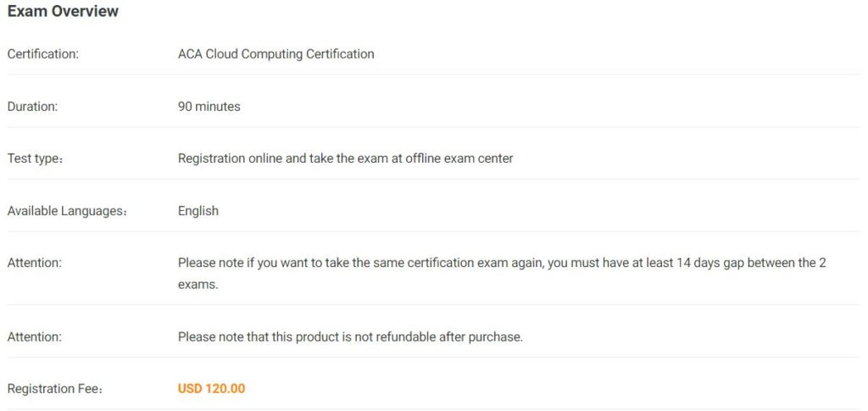Select the second Attention label
Image resolution: width=868 pixels, height=411 pixels.
tap(34, 337)
